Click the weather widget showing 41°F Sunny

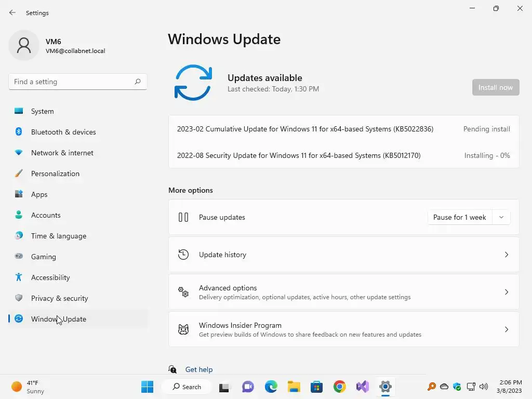[28, 387]
